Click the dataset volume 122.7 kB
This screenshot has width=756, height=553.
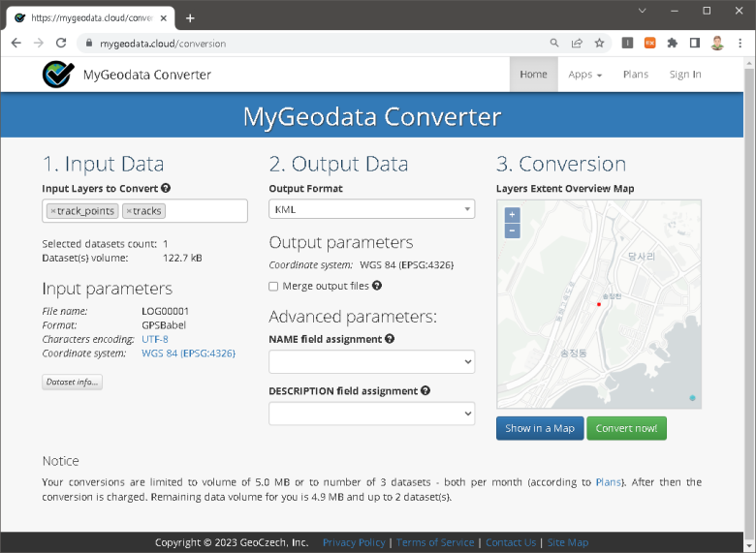pos(182,258)
